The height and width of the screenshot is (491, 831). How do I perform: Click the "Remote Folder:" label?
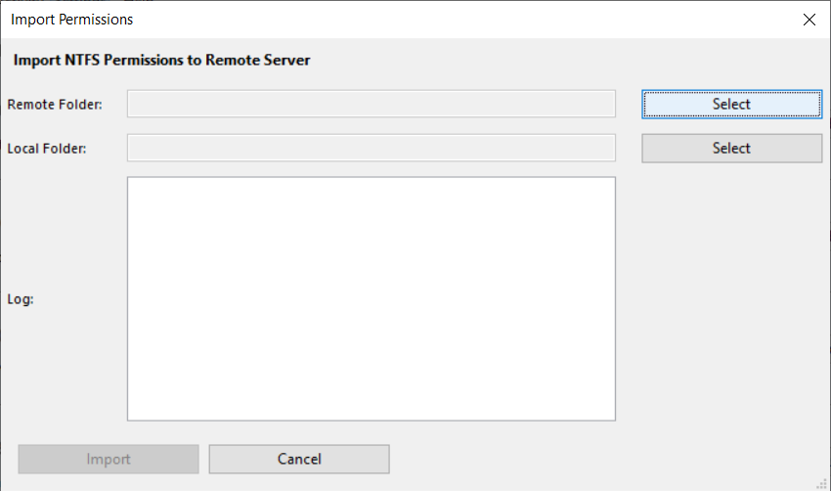[x=54, y=104]
